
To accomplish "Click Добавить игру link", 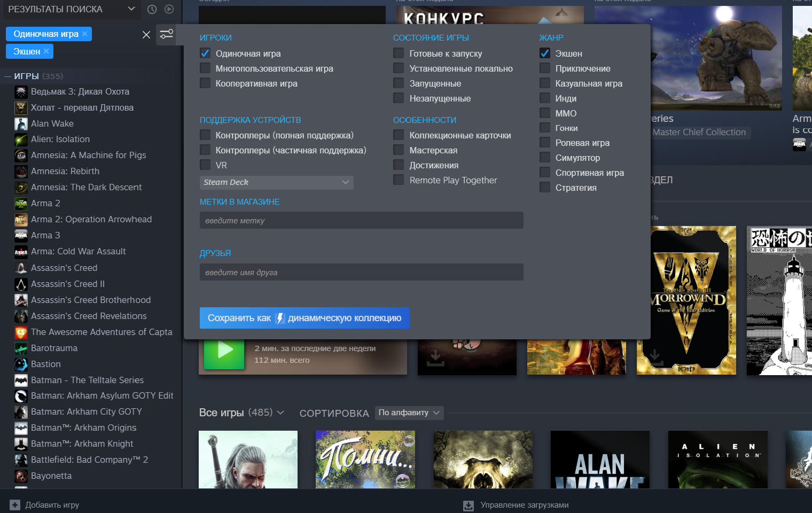I will (x=52, y=505).
